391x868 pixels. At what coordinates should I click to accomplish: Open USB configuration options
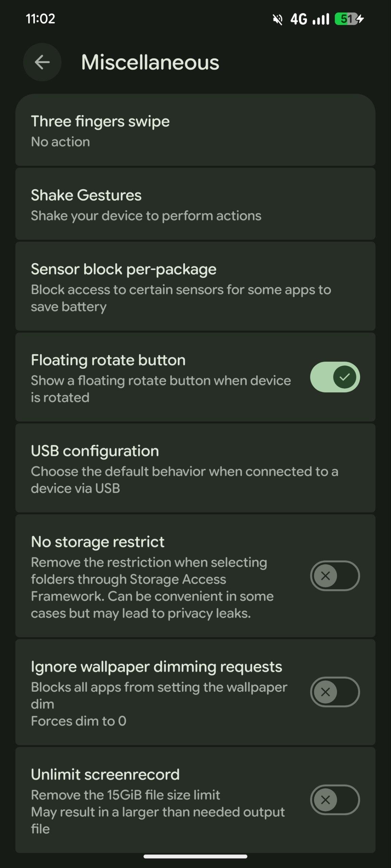195,469
